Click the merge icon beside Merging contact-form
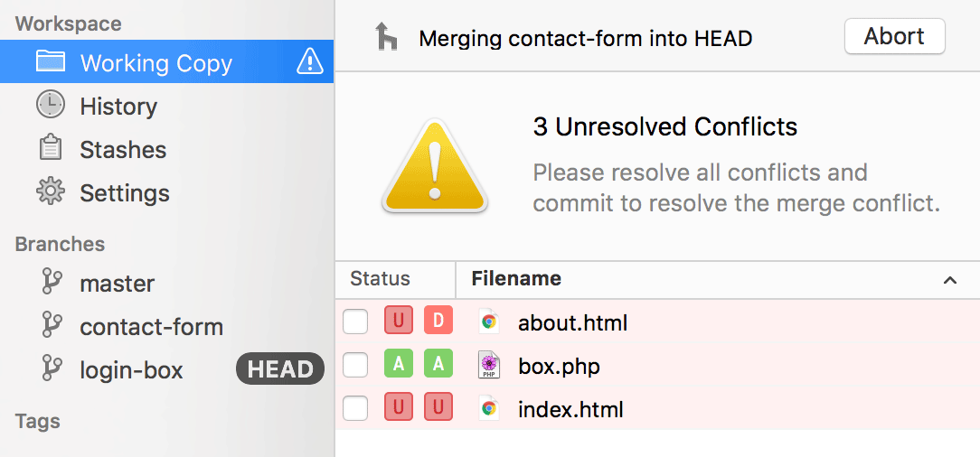 pyautogui.click(x=387, y=38)
